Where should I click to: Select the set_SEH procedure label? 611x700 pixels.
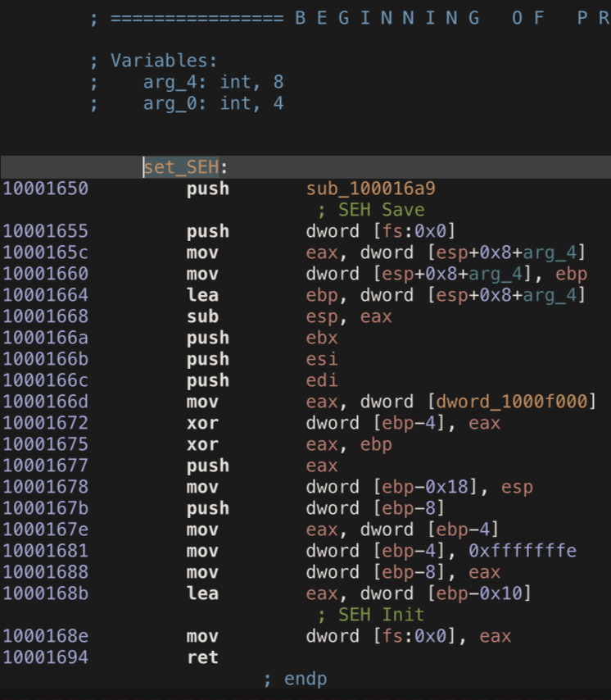pos(181,167)
